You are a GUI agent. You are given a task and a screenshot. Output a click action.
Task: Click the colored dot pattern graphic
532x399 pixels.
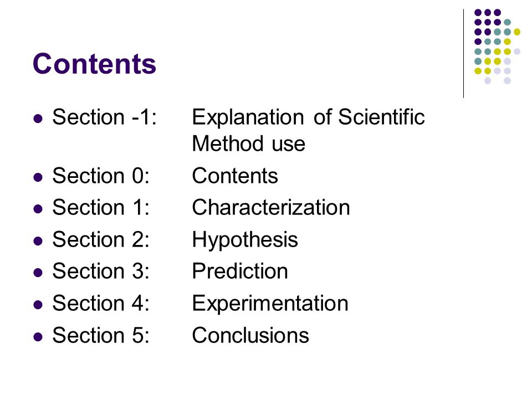click(x=497, y=47)
